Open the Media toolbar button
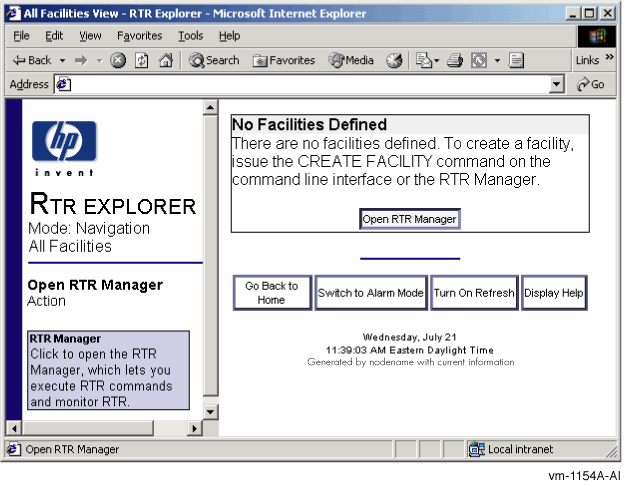Image resolution: width=626 pixels, height=486 pixels. (x=351, y=61)
